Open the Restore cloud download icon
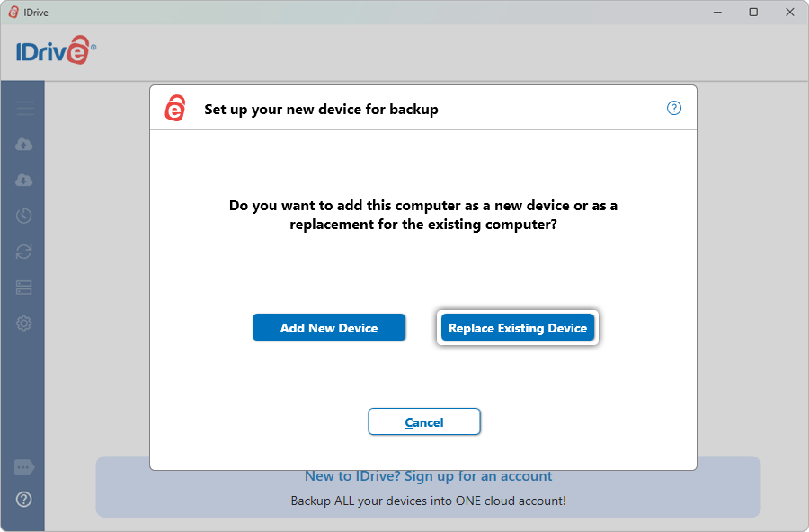The height and width of the screenshot is (532, 809). (x=24, y=181)
